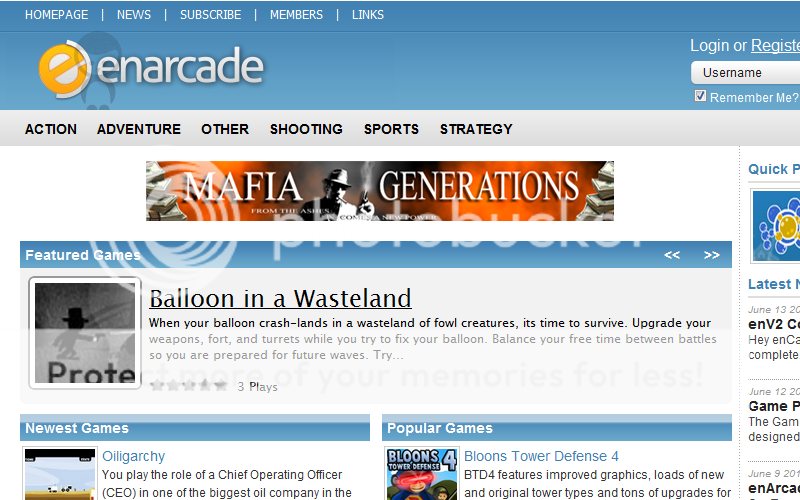Visit the MEMBERS section
Viewport: 800px width, 500px height.
[296, 15]
